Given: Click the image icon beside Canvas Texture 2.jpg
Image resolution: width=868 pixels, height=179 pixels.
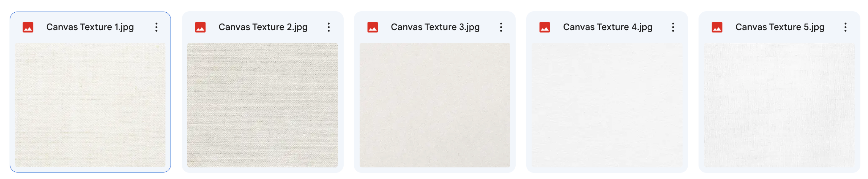Looking at the screenshot, I should (x=200, y=27).
